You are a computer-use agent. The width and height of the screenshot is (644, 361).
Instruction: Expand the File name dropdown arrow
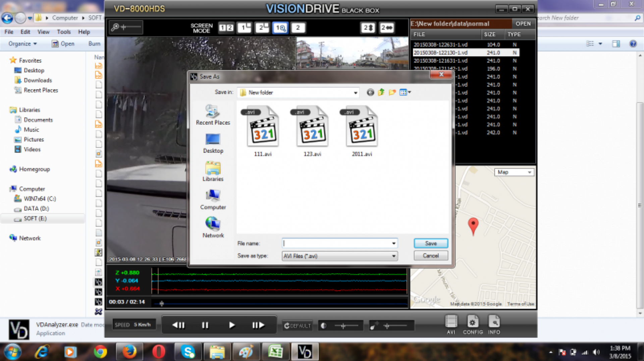pos(394,243)
